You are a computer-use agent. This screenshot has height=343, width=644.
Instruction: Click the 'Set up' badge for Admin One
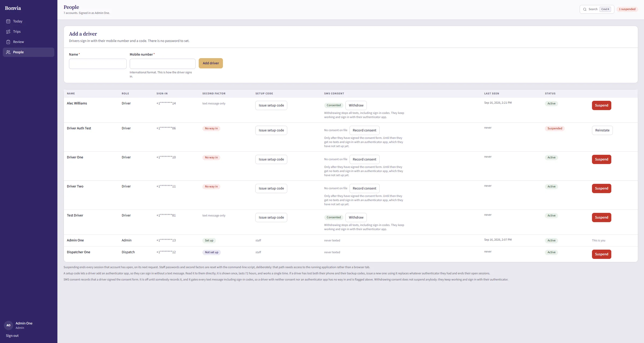pyautogui.click(x=209, y=241)
